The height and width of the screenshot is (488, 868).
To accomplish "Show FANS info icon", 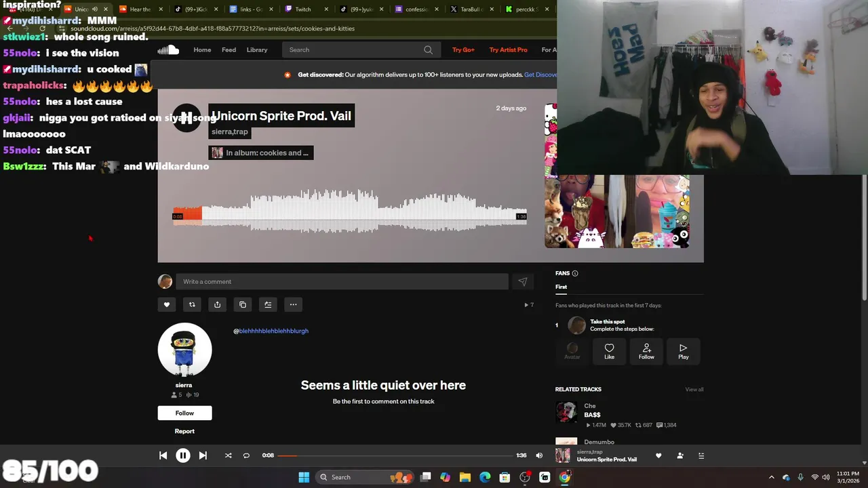I will pos(575,273).
